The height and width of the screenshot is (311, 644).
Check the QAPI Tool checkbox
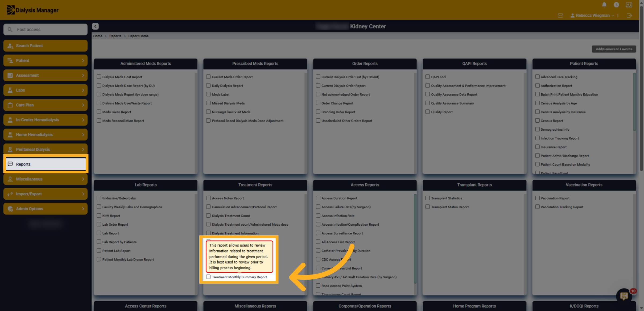click(x=427, y=77)
